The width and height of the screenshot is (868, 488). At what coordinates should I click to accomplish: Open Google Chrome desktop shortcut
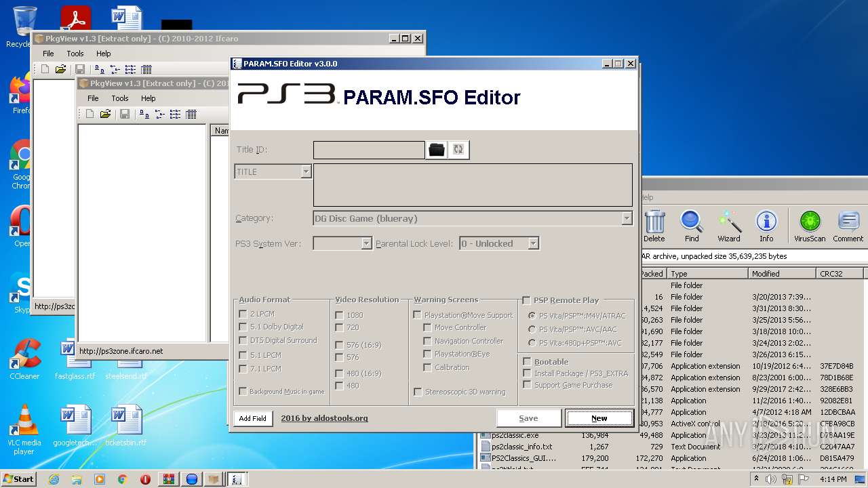tap(22, 165)
